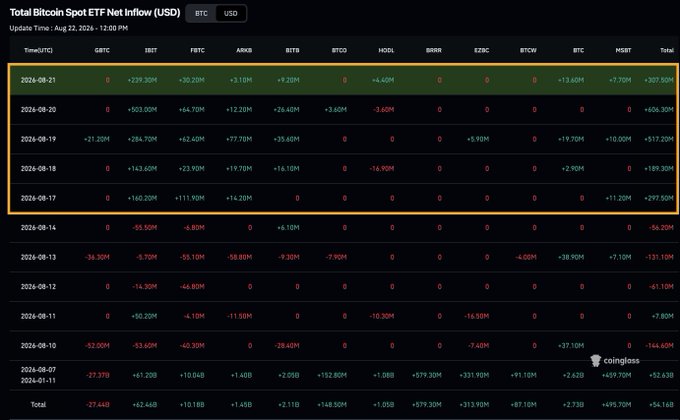
Task: Click the -131.10M total value
Action: 660,257
